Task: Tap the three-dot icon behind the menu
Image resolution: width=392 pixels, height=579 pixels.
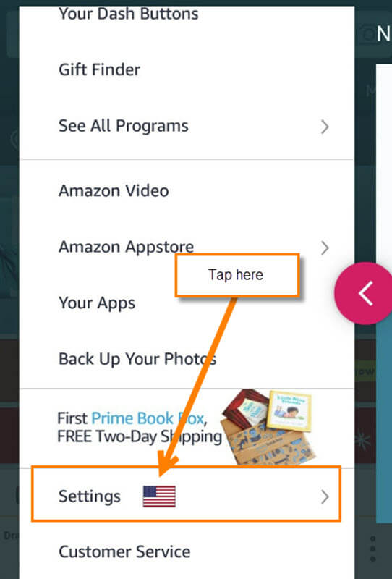Action: tap(372, 549)
